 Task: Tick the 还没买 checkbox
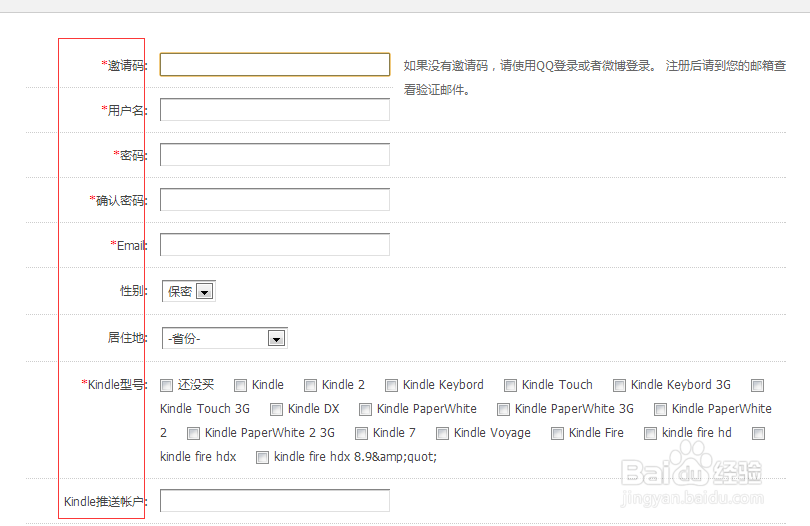point(166,385)
